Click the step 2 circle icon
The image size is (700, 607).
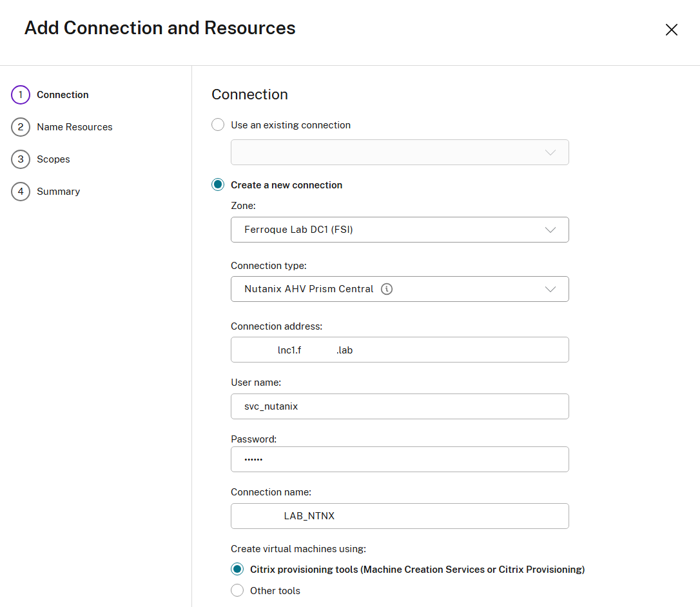click(21, 127)
